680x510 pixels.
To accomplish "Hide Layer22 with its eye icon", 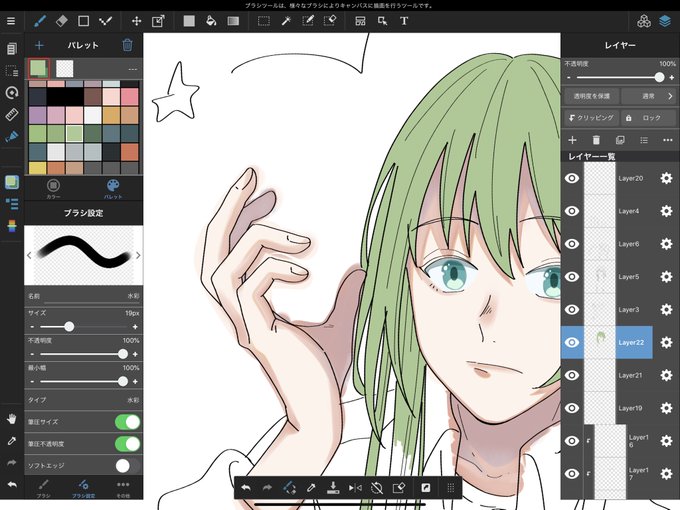I will click(572, 342).
